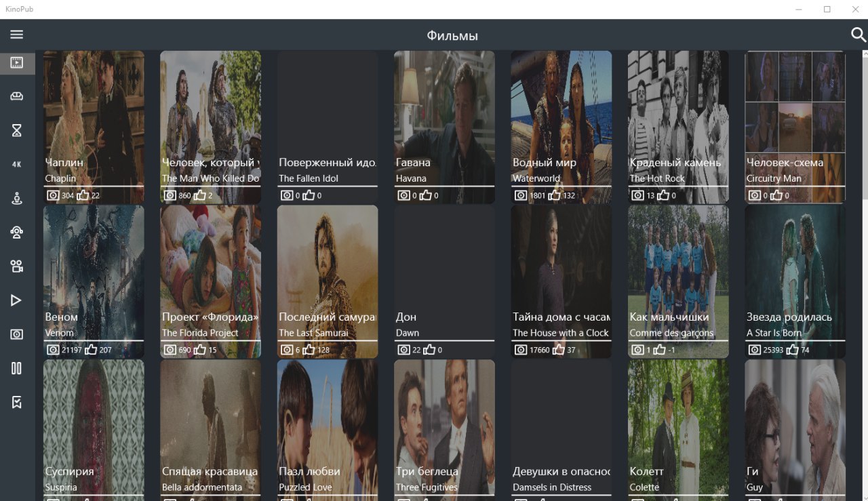Open the pause bars sidebar icon
Screen dimensions: 868x501
[17, 368]
